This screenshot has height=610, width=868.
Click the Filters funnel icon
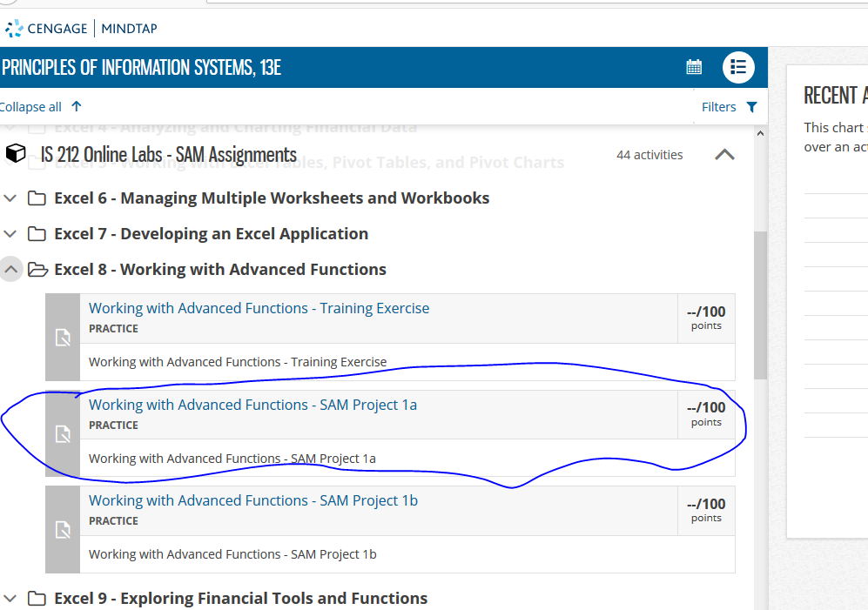751,107
